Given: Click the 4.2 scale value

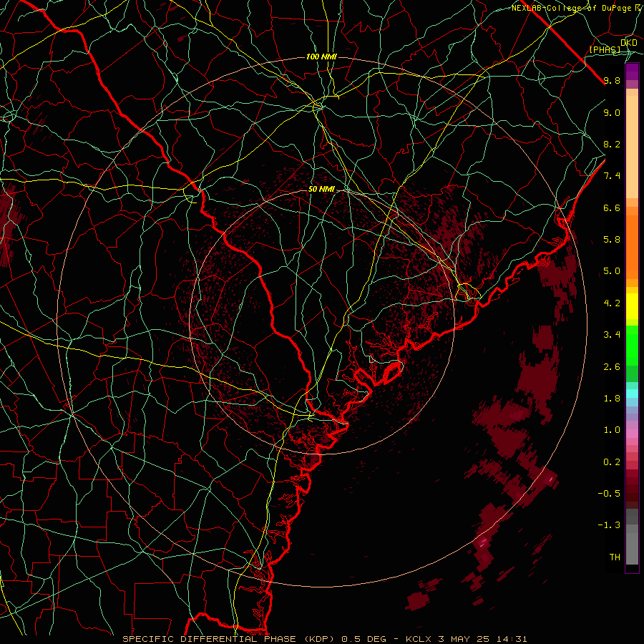Looking at the screenshot, I should point(612,303).
